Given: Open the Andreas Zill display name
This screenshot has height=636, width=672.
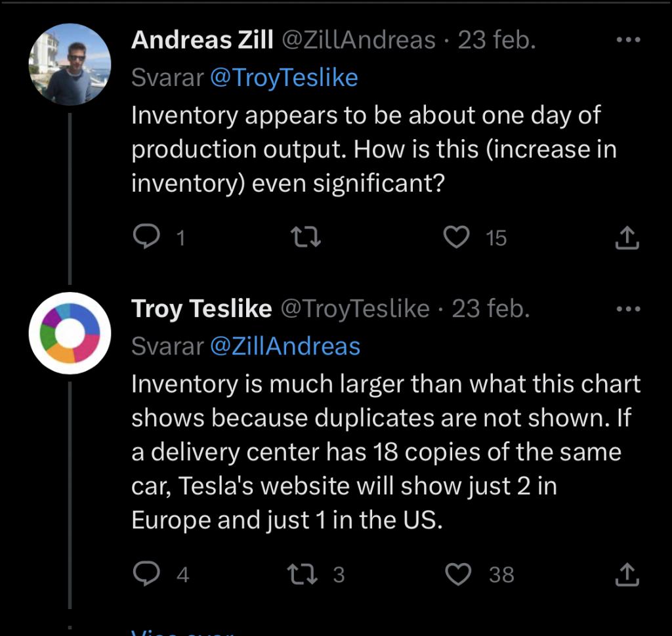Looking at the screenshot, I should click(x=202, y=40).
